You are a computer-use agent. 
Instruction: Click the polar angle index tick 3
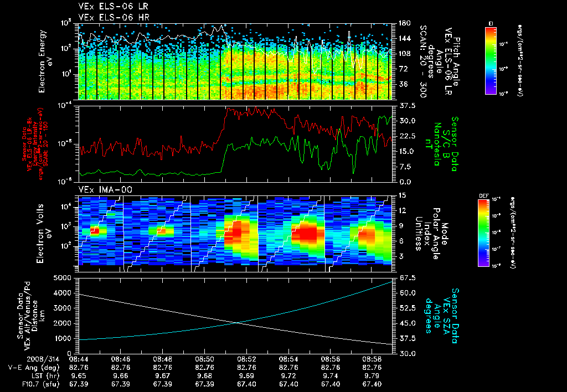point(400,256)
